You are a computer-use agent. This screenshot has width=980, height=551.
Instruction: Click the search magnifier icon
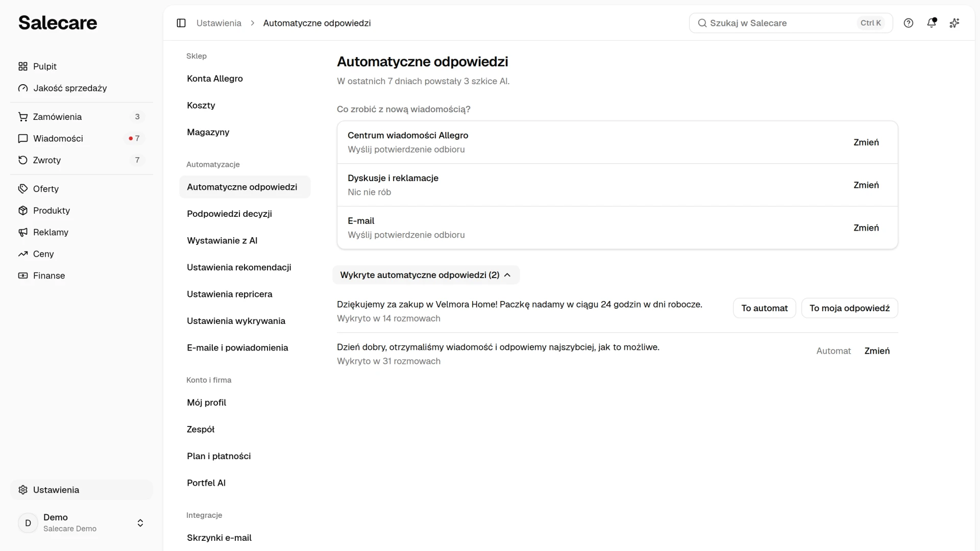point(702,23)
